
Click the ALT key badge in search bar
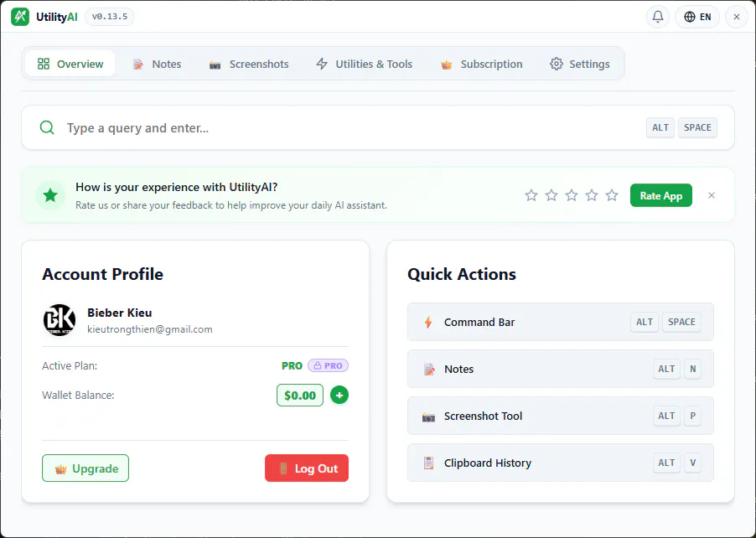click(660, 127)
